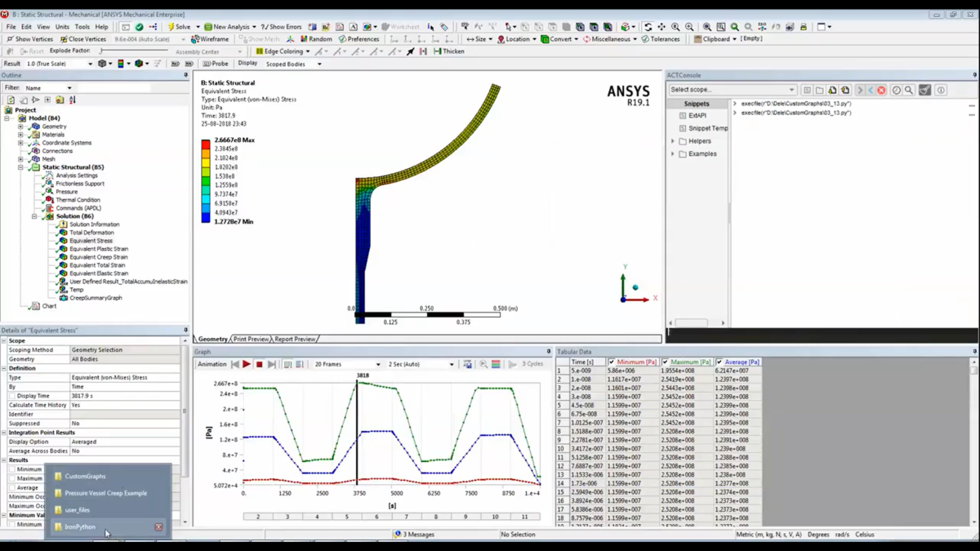The image size is (980, 551).
Task: Expand the Geometry tree node
Action: pyautogui.click(x=21, y=127)
